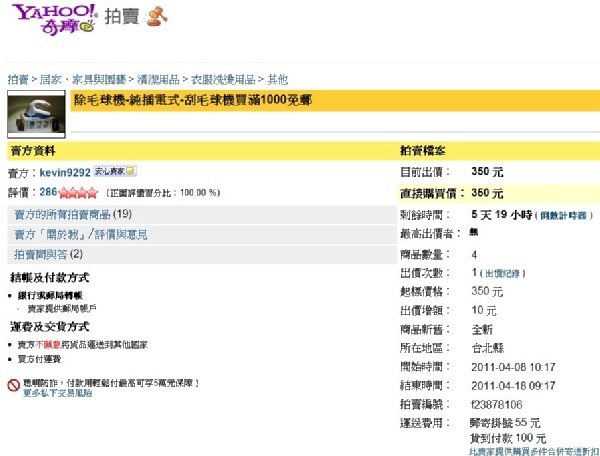Navigate to 清潔用品 breadcrumb

coord(159,79)
